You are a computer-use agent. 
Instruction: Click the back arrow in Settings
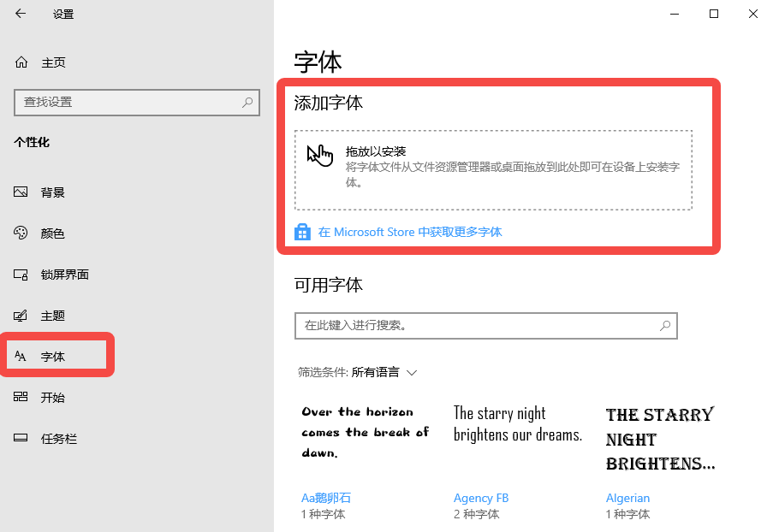tap(21, 14)
